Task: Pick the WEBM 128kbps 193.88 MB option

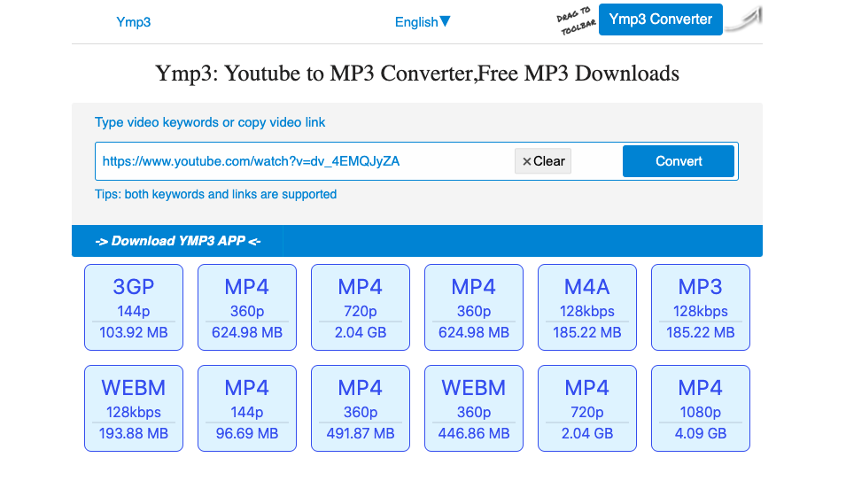Action: click(134, 408)
